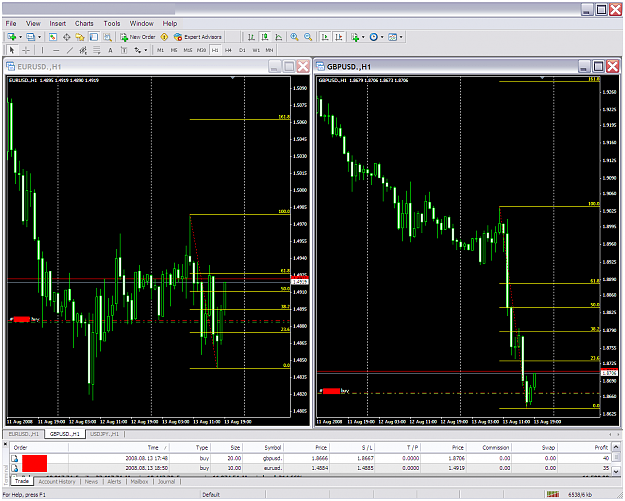The image size is (625, 501).
Task: Switch to MN timeframe
Action: point(269,50)
